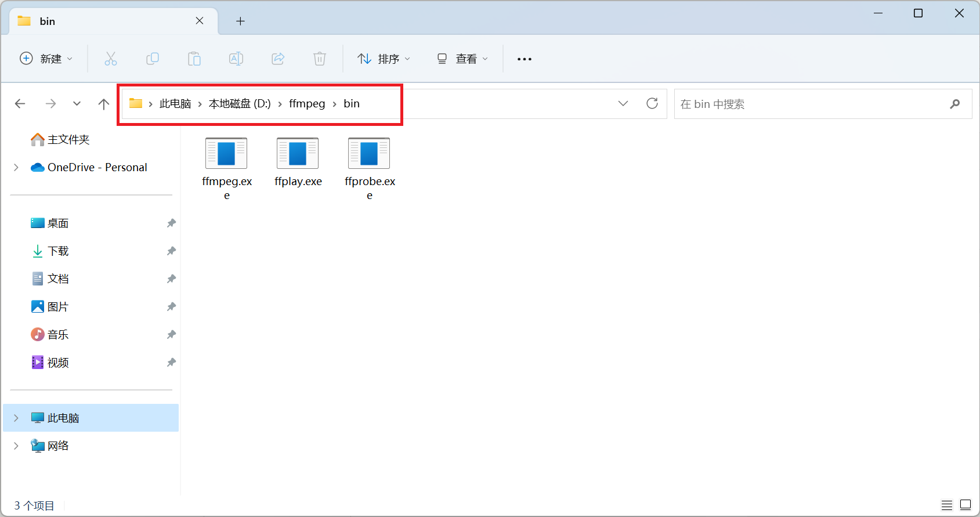This screenshot has width=980, height=517.
Task: Close the bin tab
Action: [200, 21]
